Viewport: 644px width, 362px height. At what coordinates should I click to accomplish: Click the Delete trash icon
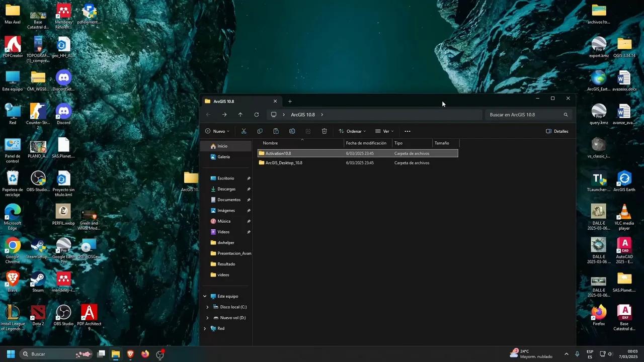point(324,131)
